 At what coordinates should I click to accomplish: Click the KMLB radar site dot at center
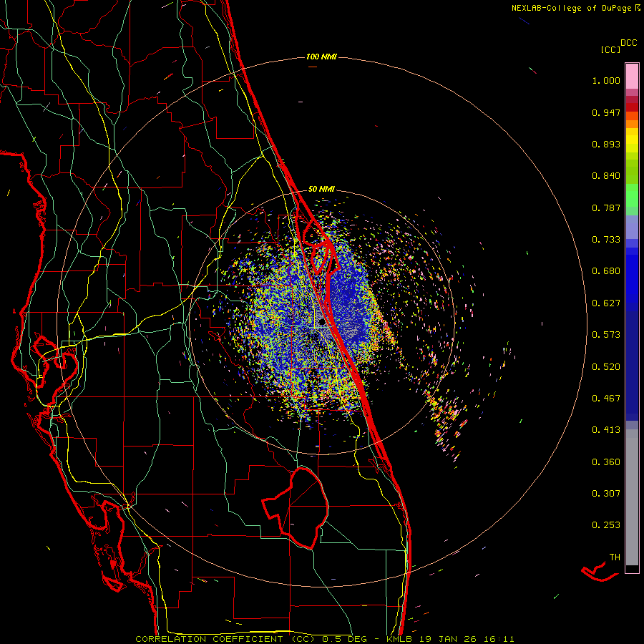321,322
